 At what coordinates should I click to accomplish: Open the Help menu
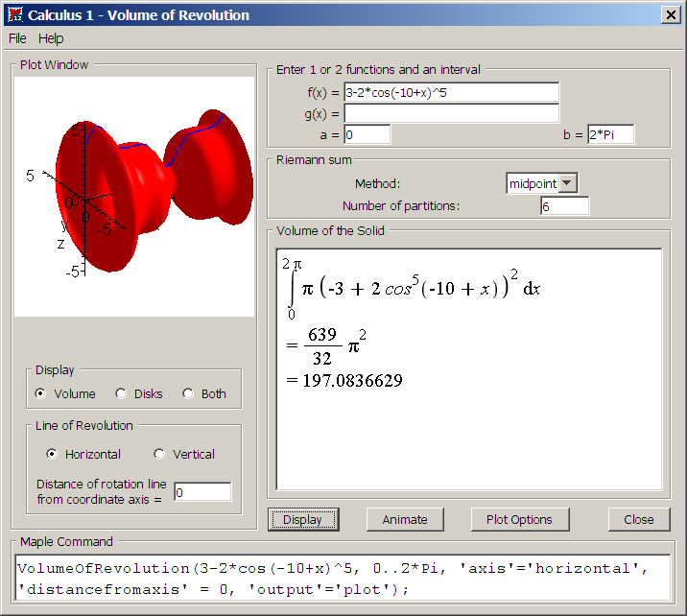coord(51,38)
